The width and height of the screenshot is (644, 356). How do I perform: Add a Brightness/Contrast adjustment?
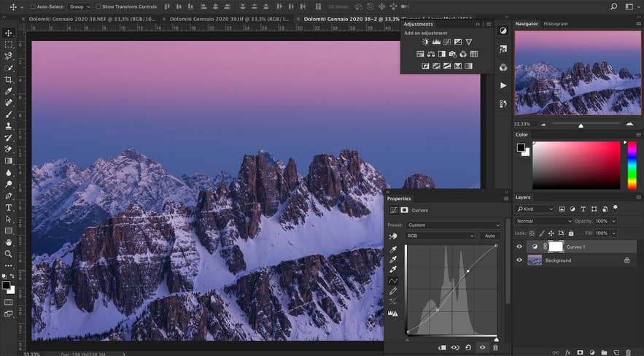click(425, 42)
